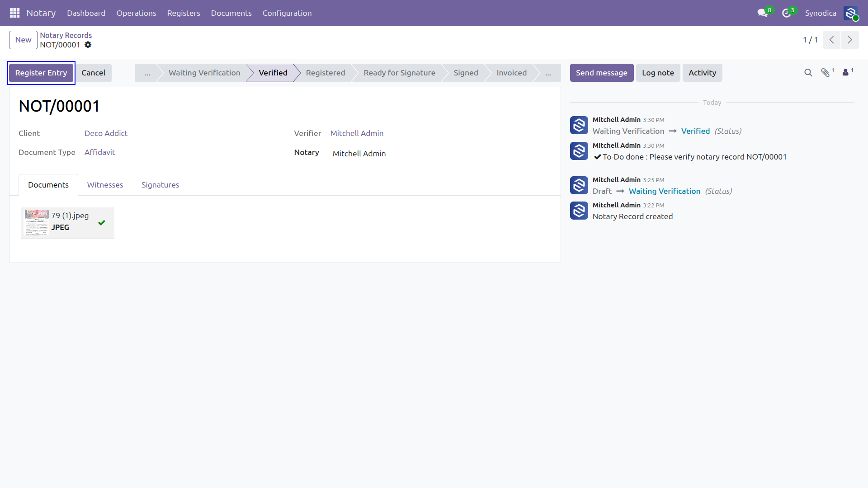This screenshot has height=488, width=868.
Task: Click the Notary field input
Action: 441,154
